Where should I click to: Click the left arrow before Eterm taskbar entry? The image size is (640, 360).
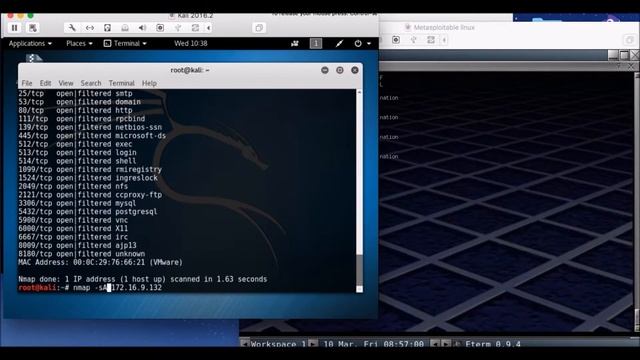tap(435, 344)
